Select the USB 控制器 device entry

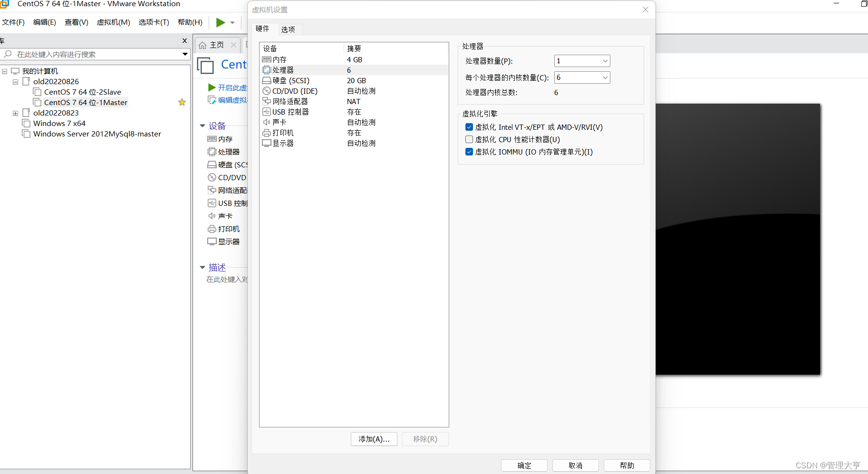point(290,112)
